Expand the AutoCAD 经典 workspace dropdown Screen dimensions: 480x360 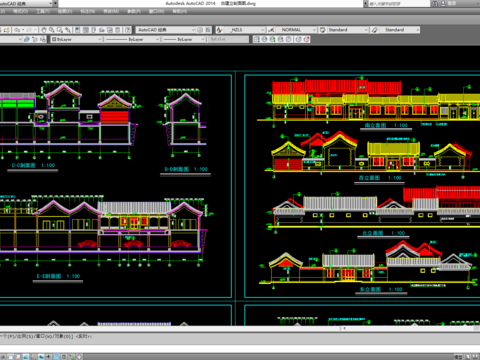(193, 30)
